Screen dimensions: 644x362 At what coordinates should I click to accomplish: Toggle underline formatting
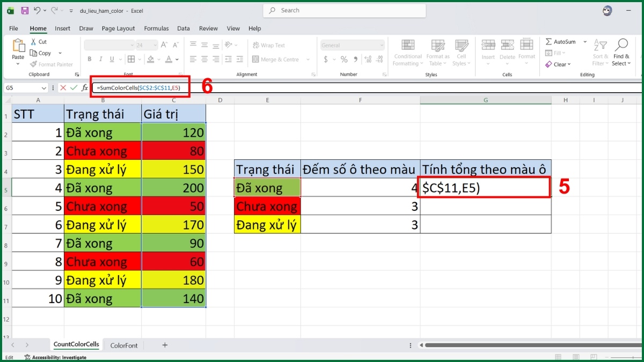point(112,59)
